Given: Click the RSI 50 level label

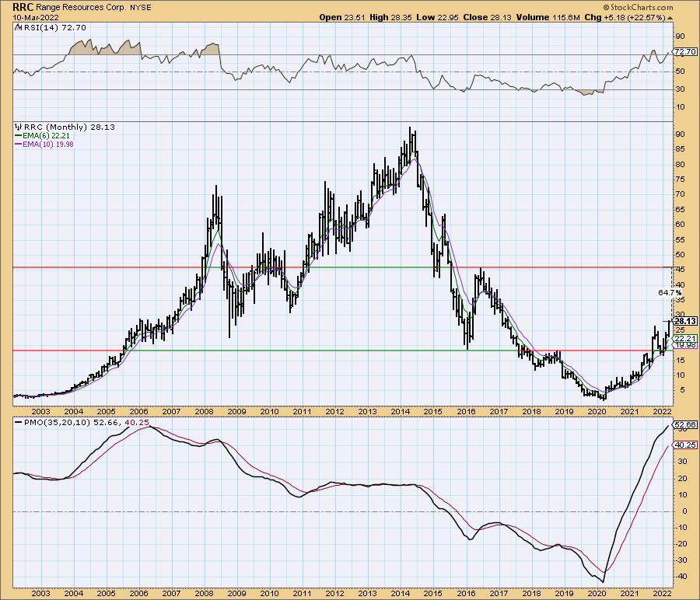Looking at the screenshot, I should coord(680,72).
